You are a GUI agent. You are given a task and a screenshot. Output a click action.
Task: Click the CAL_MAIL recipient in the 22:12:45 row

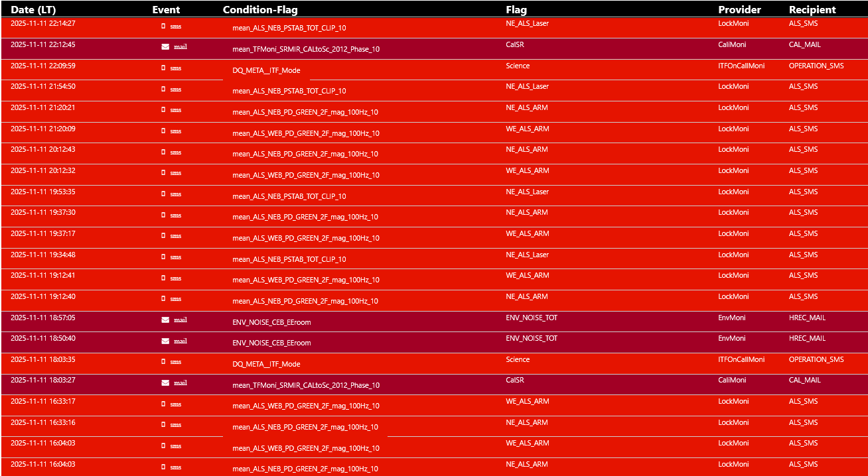(x=804, y=45)
